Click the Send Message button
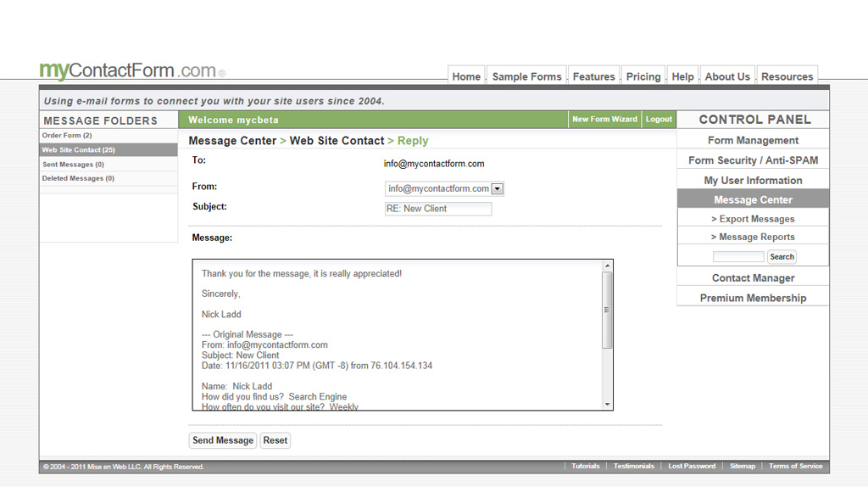The image size is (868, 487). (223, 440)
